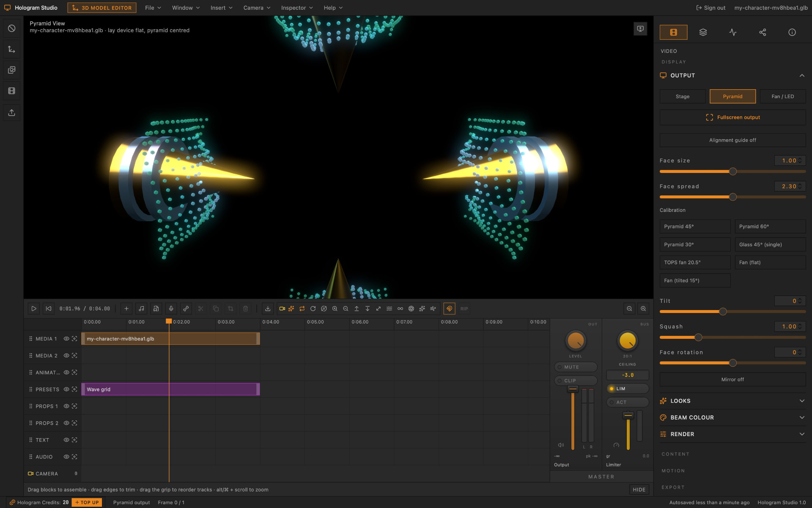Click the infinity loop icon
The image size is (812, 508).
coord(400,309)
